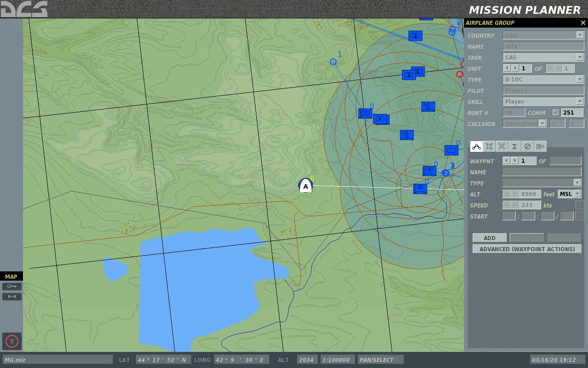Select the A-10C player aircraft marker
The width and height of the screenshot is (588, 368).
[x=305, y=186]
